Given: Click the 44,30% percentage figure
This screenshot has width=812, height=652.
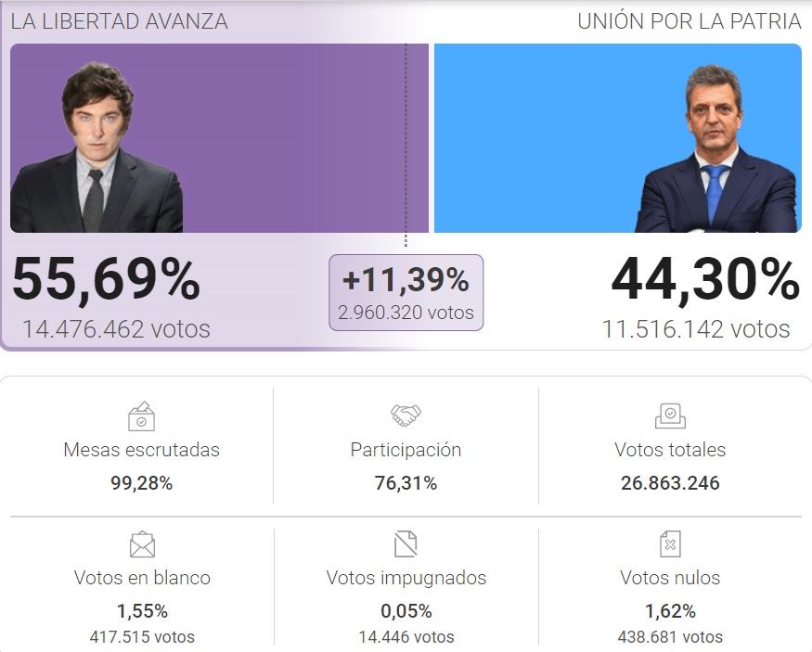Looking at the screenshot, I should tap(705, 280).
